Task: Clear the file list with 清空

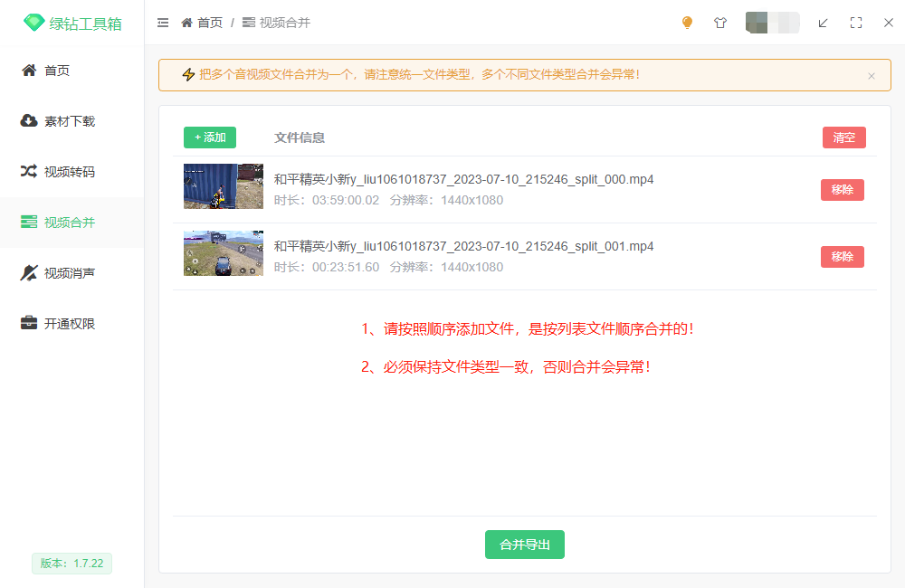Action: 843,137
